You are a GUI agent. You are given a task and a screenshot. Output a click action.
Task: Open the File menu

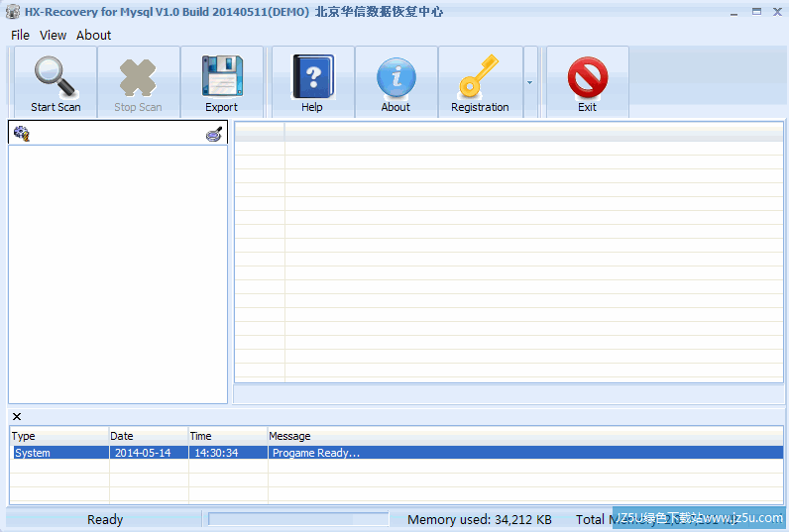[x=20, y=36]
